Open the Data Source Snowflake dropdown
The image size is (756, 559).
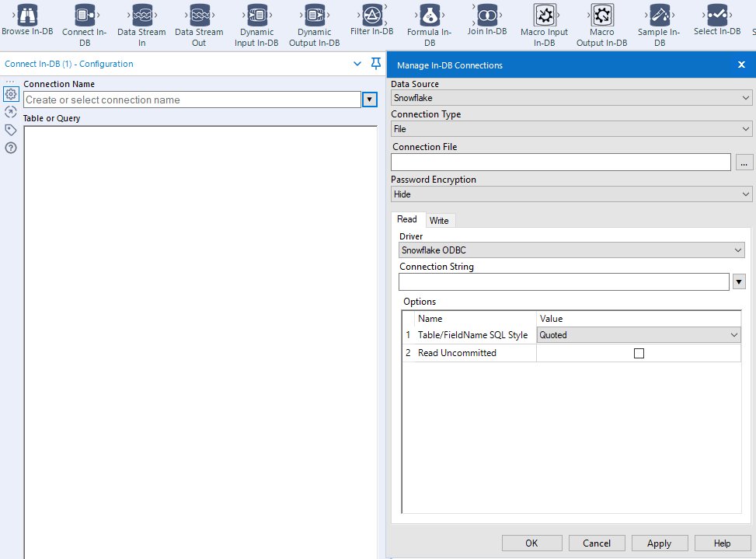[x=571, y=98]
